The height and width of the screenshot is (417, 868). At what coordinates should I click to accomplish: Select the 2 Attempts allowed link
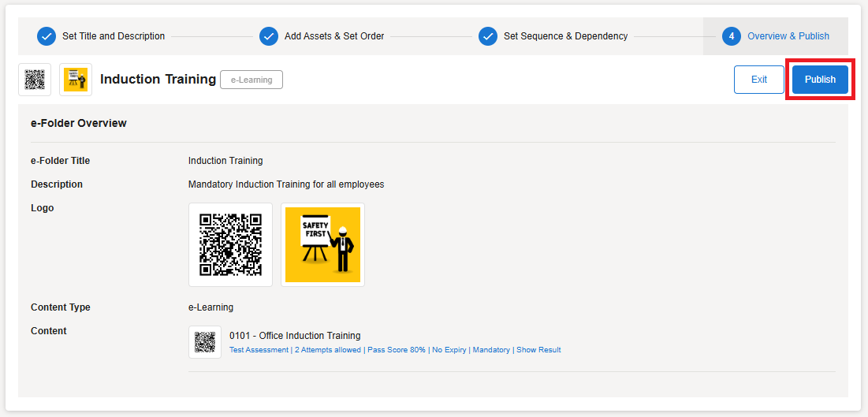click(x=328, y=350)
